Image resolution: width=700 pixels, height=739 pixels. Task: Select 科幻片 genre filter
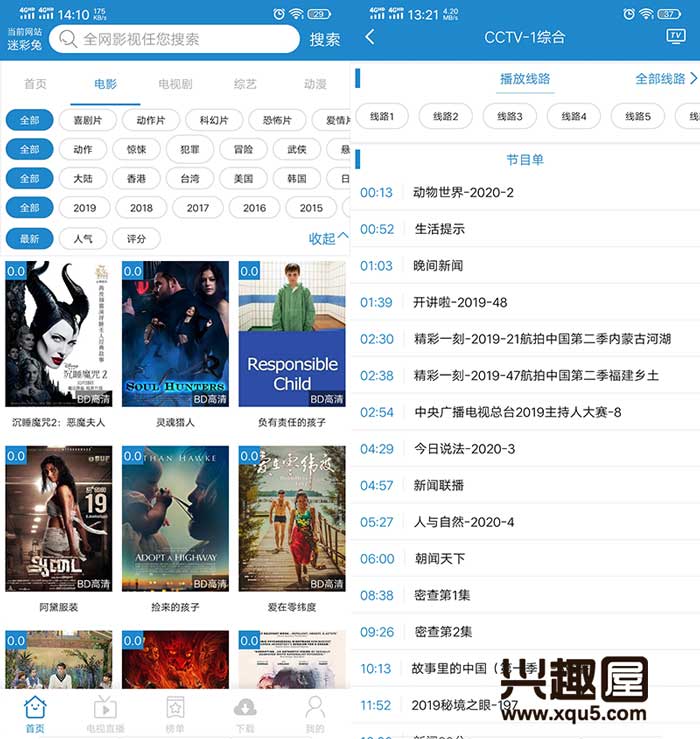[214, 120]
